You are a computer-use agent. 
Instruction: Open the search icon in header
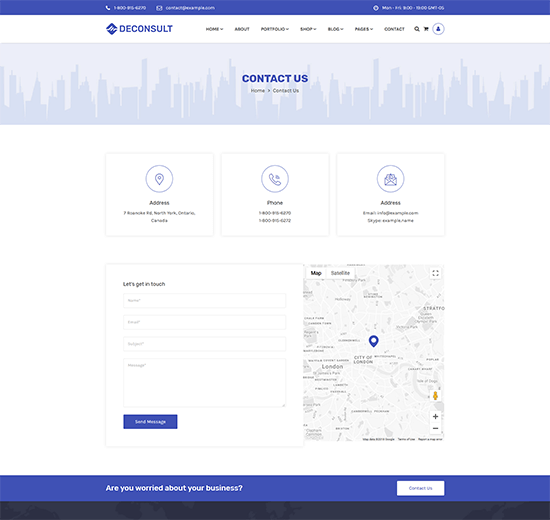click(x=417, y=29)
